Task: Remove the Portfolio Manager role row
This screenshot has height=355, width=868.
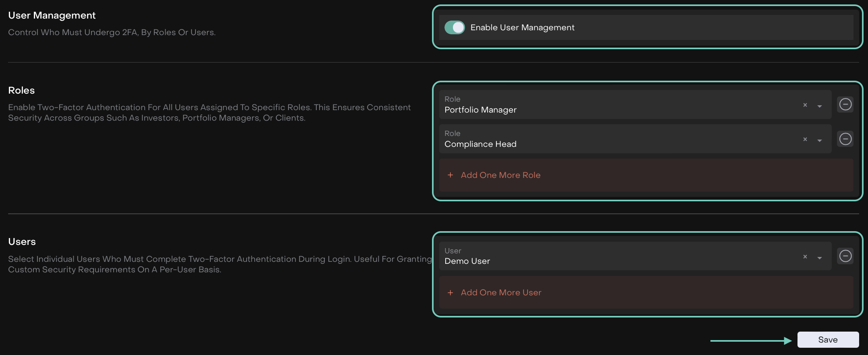Action: [x=845, y=104]
